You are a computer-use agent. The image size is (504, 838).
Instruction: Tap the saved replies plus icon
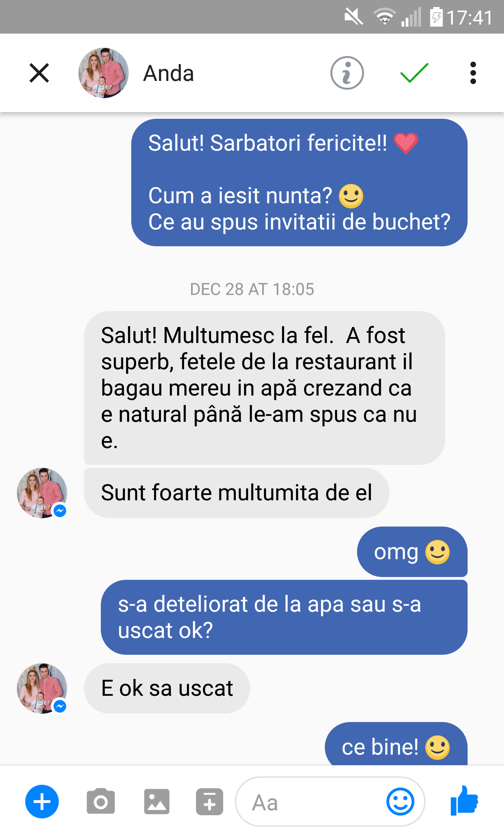coord(209,802)
